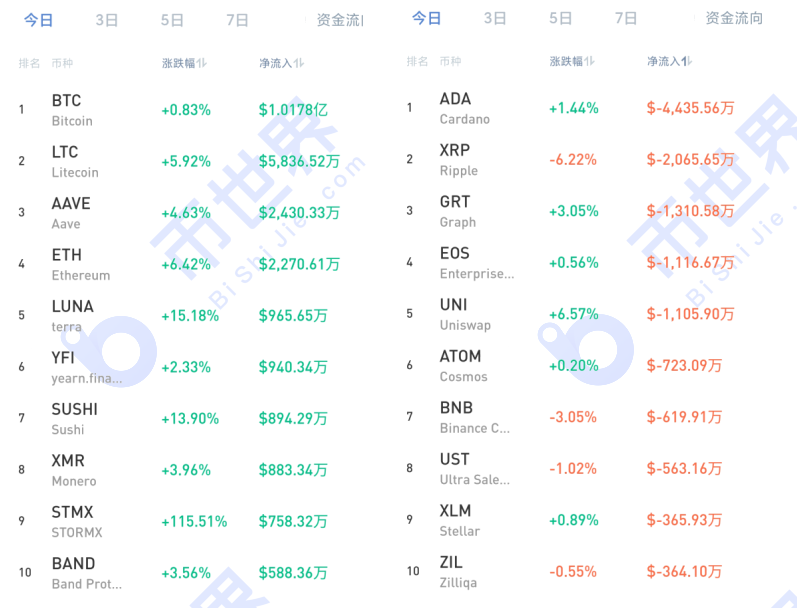Viewport: 797px width, 608px height.
Task: Sort left table by 涨跌幅 arrows icon
Action: (202, 63)
